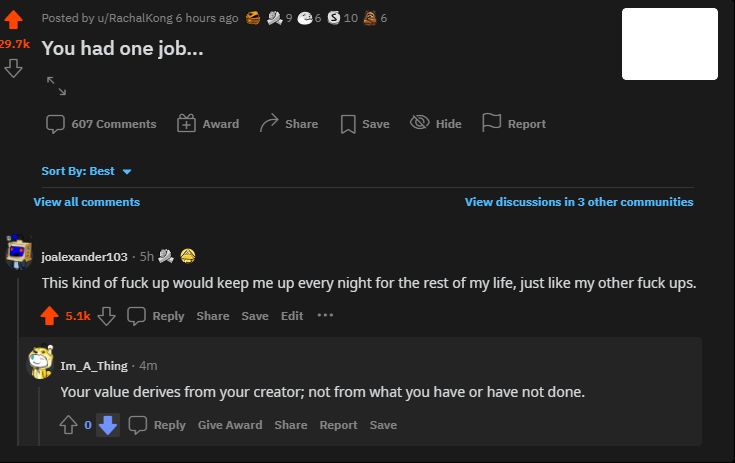Upvote the post "You had one job..."

14,22
